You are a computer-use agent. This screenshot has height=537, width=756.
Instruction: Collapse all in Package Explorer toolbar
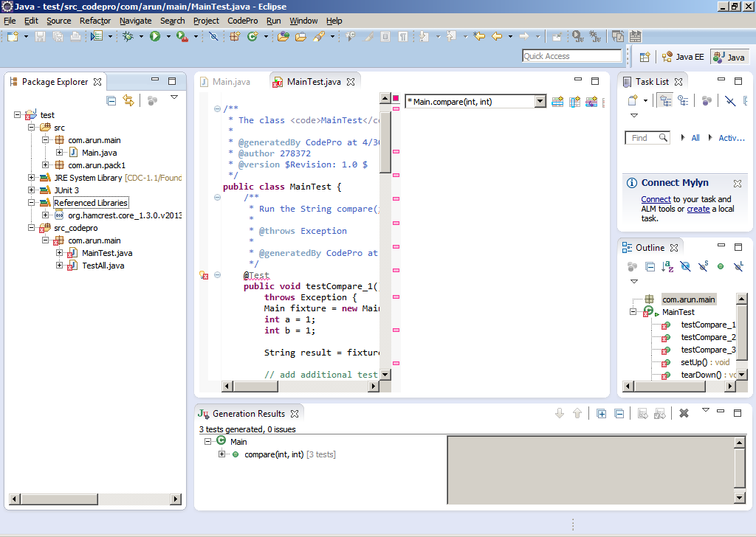[x=111, y=100]
